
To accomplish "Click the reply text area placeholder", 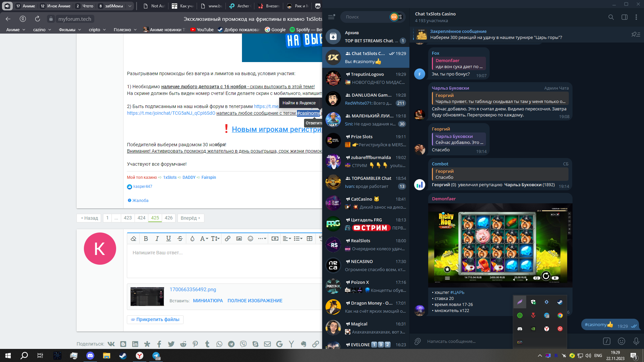I will click(157, 253).
